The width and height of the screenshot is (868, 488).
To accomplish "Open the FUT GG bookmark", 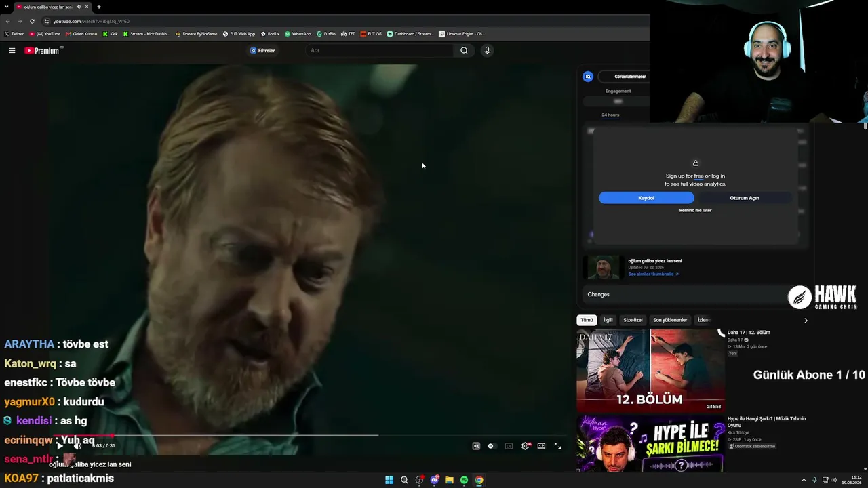I will click(x=371, y=34).
